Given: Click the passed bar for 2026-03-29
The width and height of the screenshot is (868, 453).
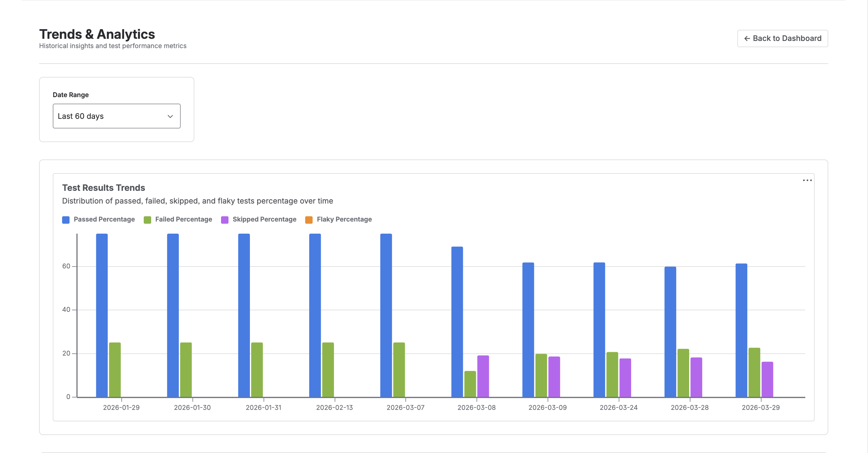Looking at the screenshot, I should pyautogui.click(x=741, y=330).
